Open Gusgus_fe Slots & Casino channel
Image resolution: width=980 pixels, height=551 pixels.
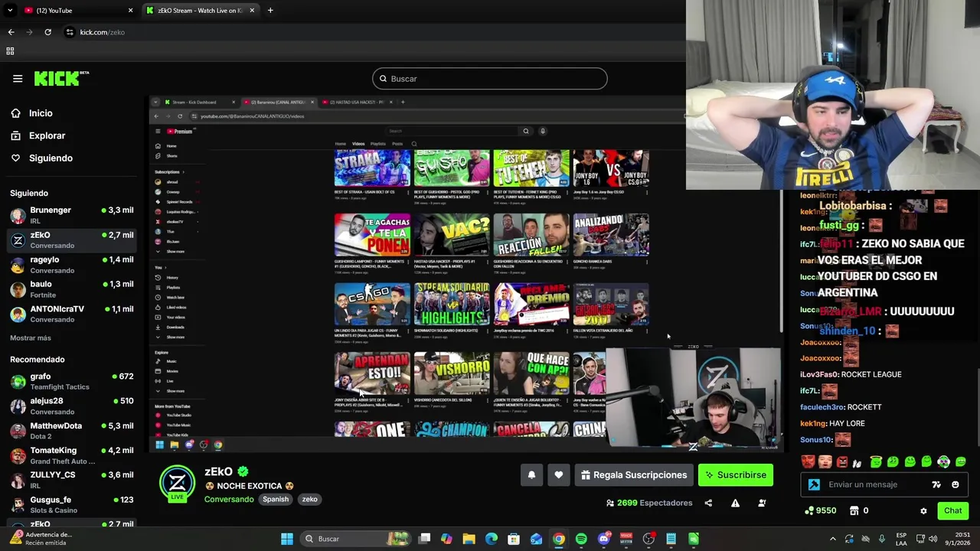[71, 505]
